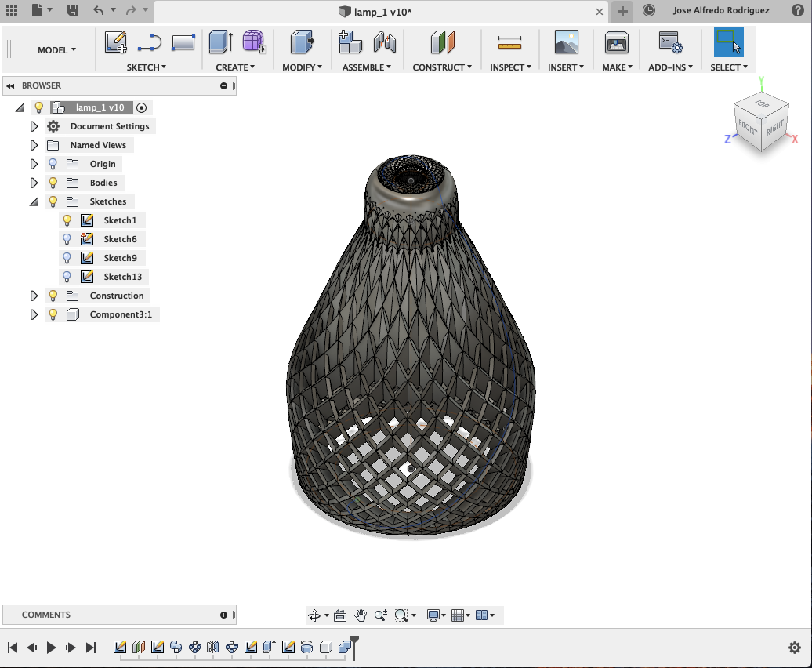Show Sketch9 using its lightbulb
The height and width of the screenshot is (668, 812).
click(67, 258)
